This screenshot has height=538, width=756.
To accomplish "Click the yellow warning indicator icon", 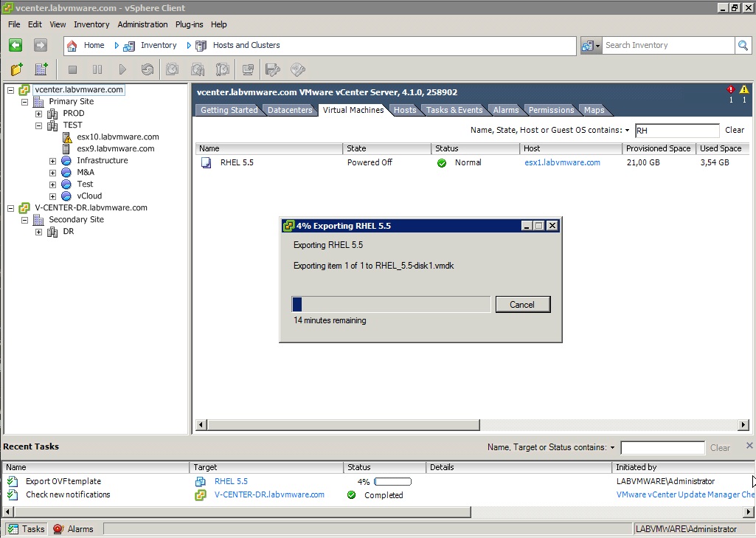I will click(744, 89).
